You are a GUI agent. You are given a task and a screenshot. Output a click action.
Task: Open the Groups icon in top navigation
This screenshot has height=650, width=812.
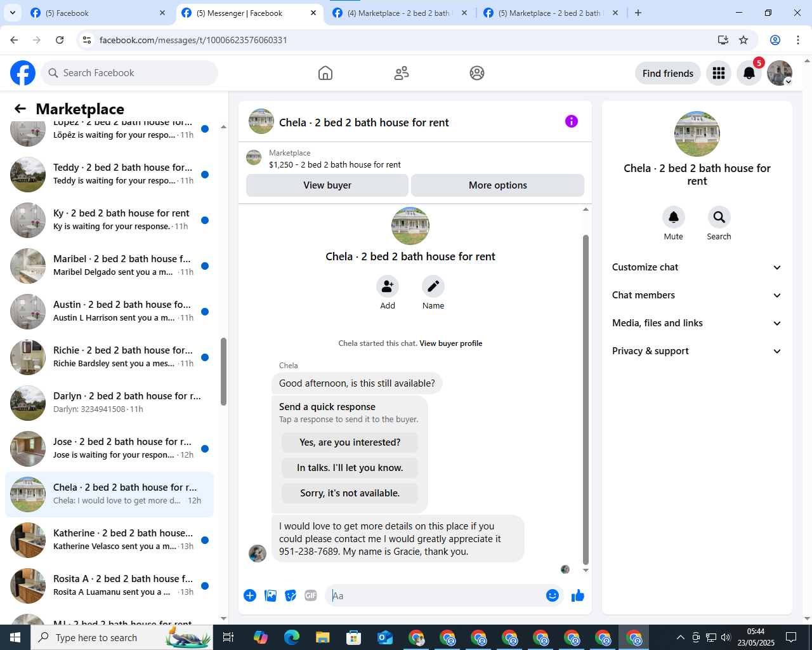[x=477, y=73]
